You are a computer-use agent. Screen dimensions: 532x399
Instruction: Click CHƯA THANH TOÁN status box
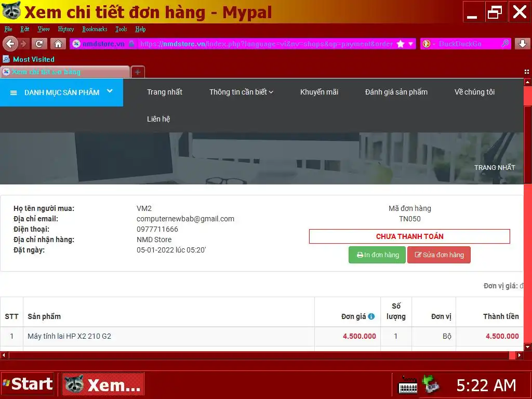click(409, 236)
